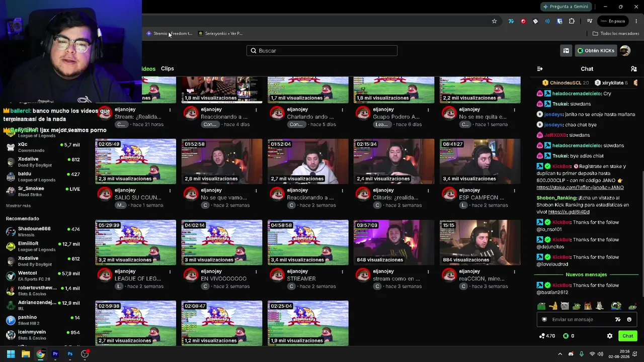
Task: Open the 15:15 video thumbnail
Action: pos(480,242)
